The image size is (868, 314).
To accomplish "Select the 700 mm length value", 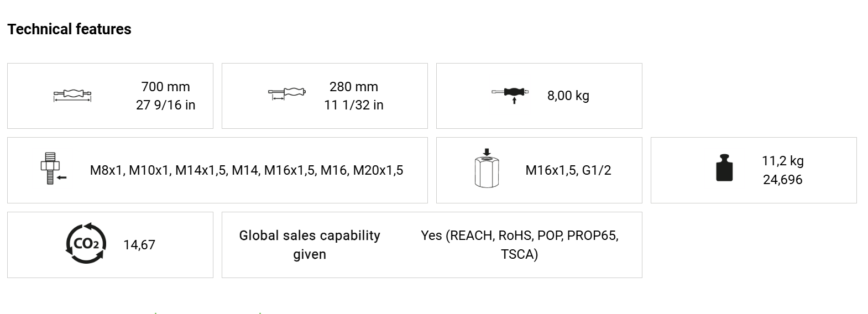I will point(165,87).
